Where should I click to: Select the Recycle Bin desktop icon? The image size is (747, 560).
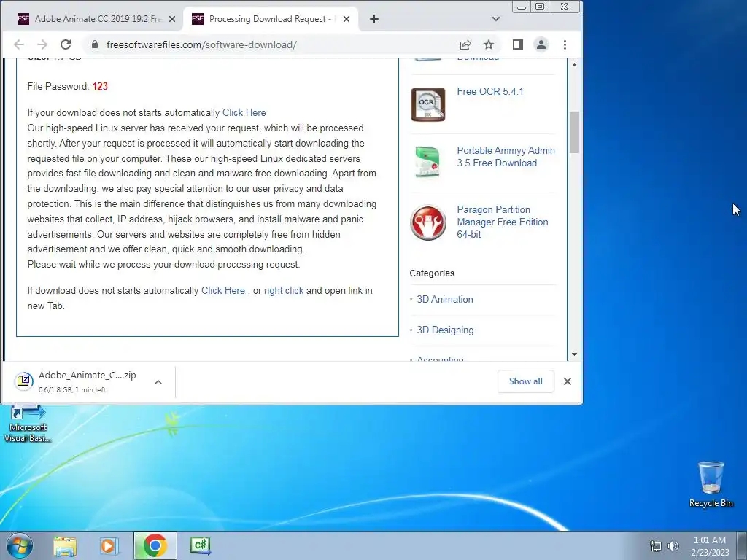pyautogui.click(x=711, y=484)
